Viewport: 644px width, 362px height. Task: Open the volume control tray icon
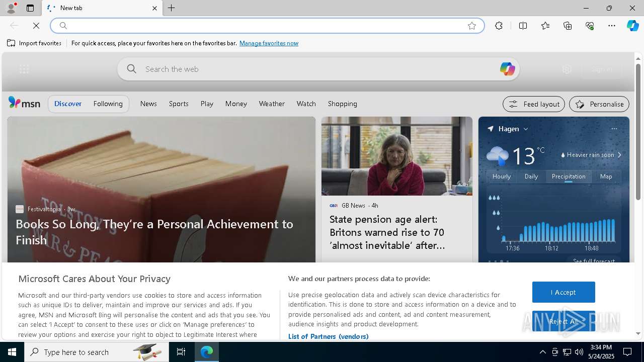[x=579, y=352]
